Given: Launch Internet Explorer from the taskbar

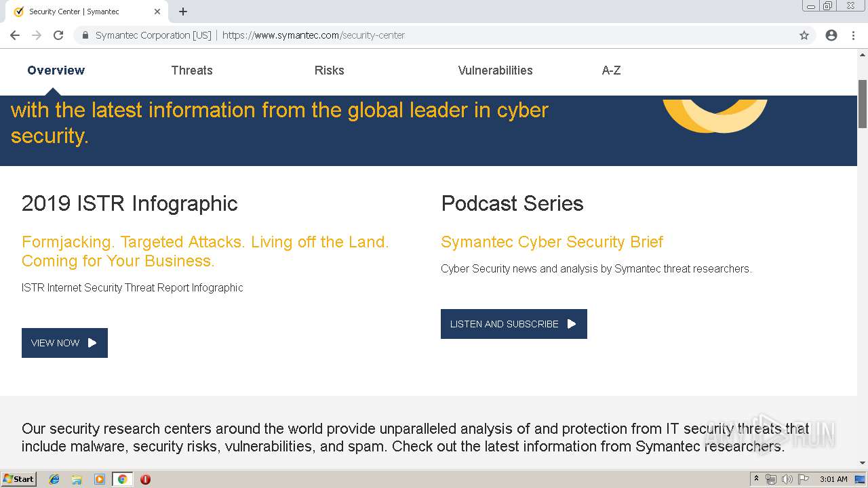Looking at the screenshot, I should click(x=54, y=479).
